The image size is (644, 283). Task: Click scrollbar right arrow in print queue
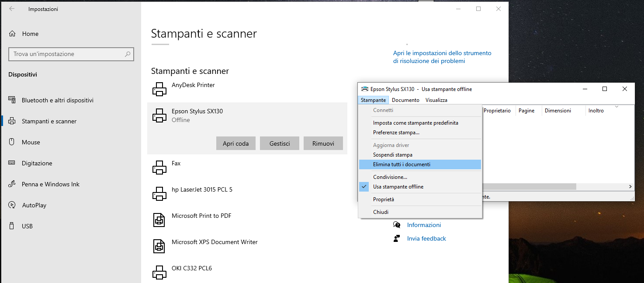[630, 187]
